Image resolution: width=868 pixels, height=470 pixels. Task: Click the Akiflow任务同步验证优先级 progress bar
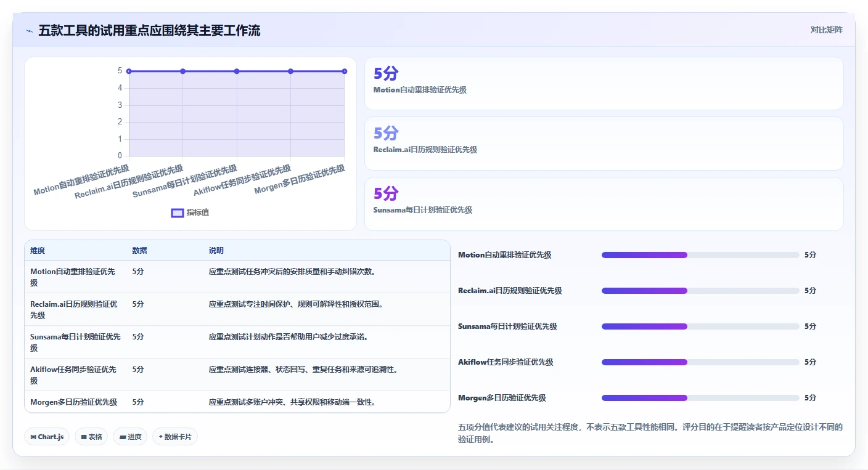(x=700, y=362)
